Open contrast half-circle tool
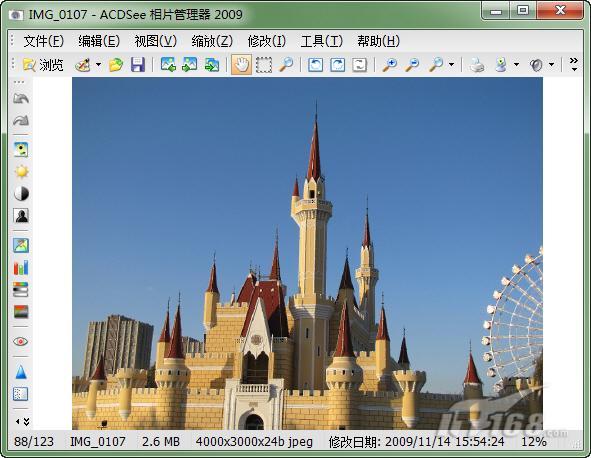Screen dimensions: 591x458 pos(21,193)
